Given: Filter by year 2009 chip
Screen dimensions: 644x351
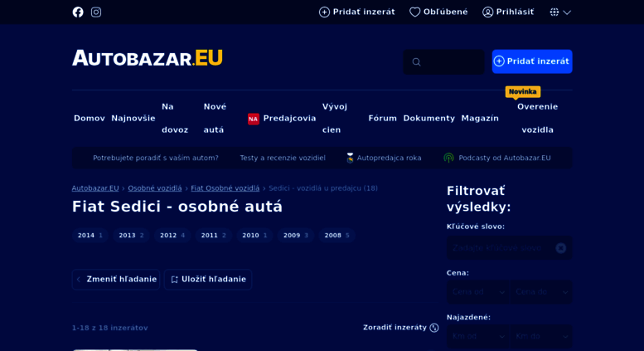Looking at the screenshot, I should click(295, 236).
